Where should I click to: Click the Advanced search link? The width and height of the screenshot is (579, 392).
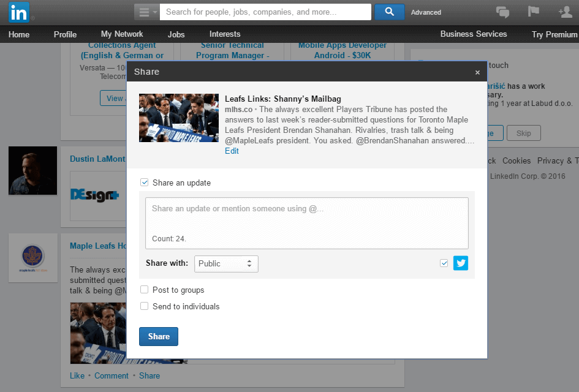pos(426,12)
